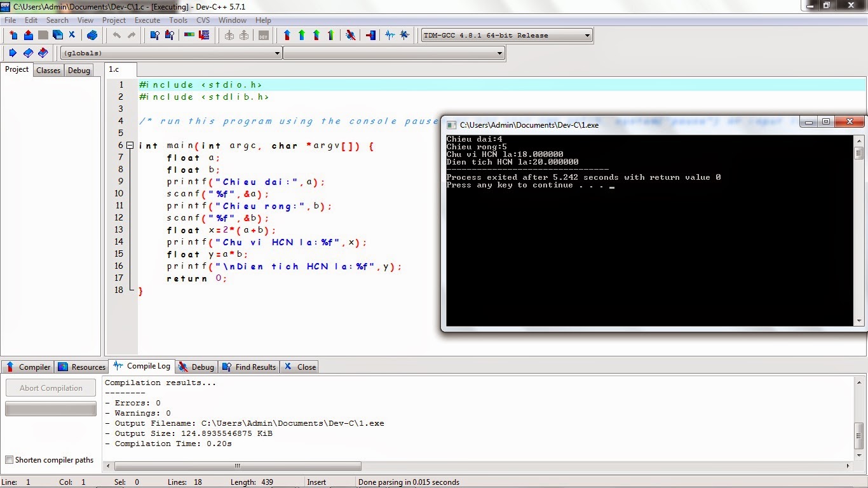The image size is (868, 488).
Task: Click the console output area of 1.exe
Action: point(649,230)
